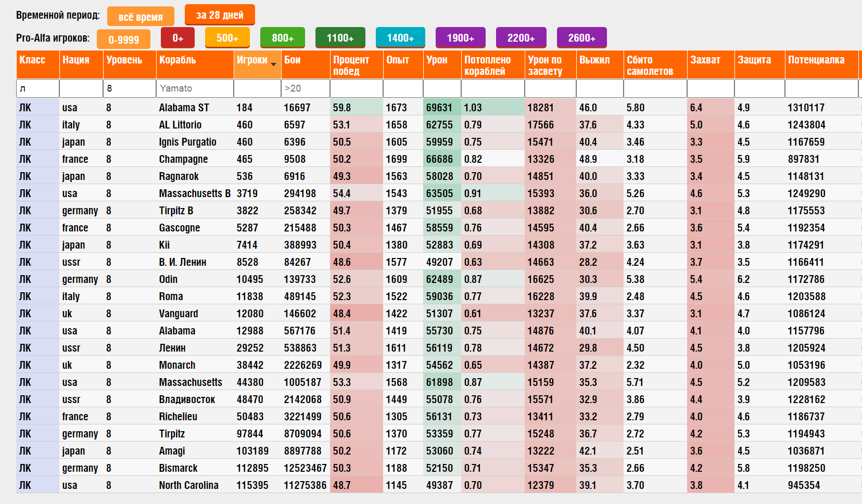The width and height of the screenshot is (862, 504).
Task: Toggle the yellow 500+ rating filter
Action: 227,38
